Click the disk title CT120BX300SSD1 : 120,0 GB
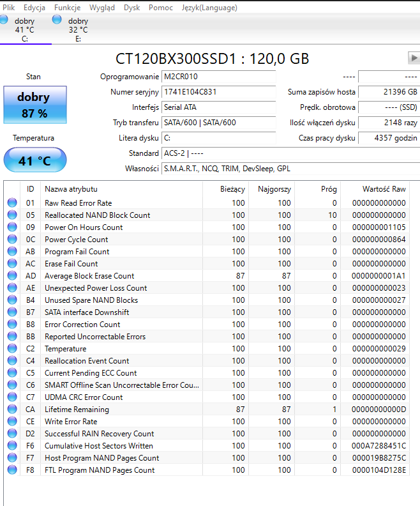This screenshot has height=506, width=420. [212, 59]
